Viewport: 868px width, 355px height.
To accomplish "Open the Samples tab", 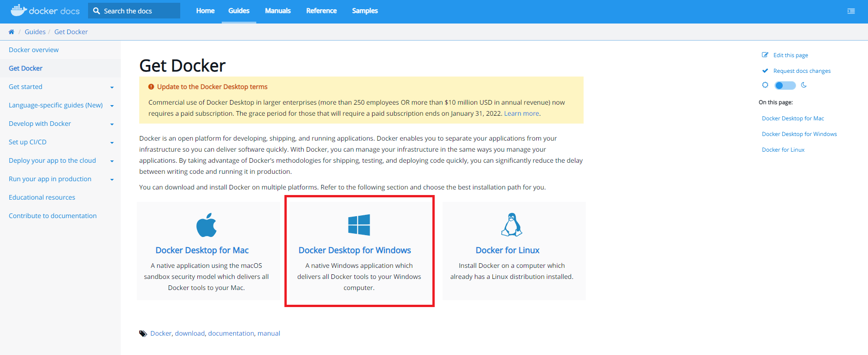I will click(365, 11).
